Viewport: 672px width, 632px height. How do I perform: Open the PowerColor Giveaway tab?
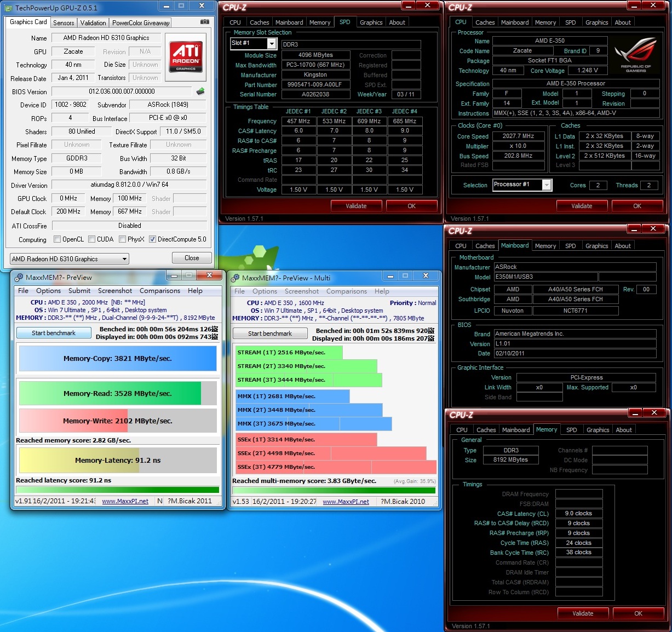point(141,23)
